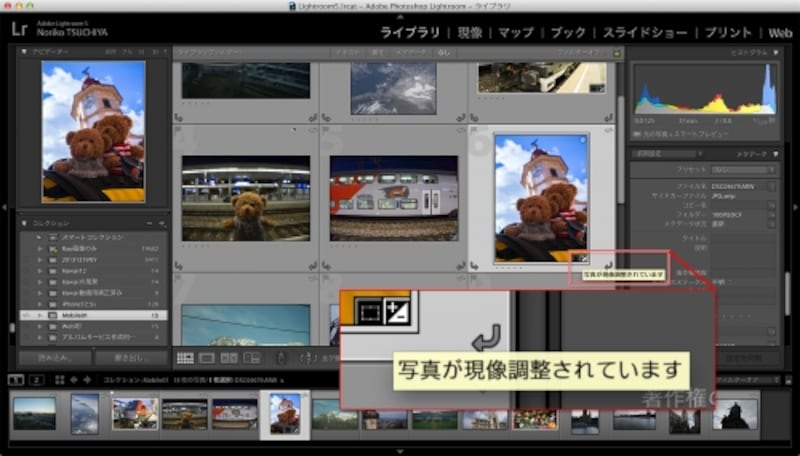Open the ブック module
The width and height of the screenshot is (800, 456).
(x=568, y=33)
